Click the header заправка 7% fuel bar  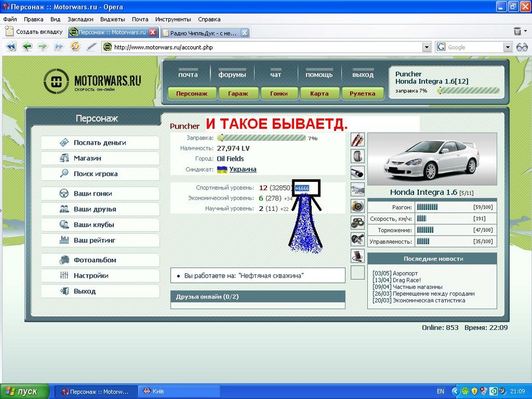[x=469, y=90]
